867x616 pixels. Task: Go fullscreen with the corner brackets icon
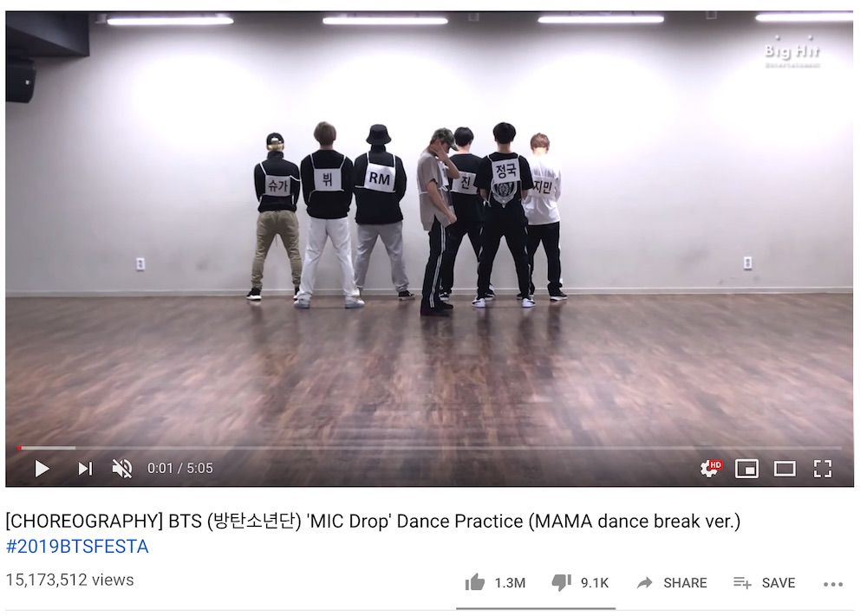pyautogui.click(x=822, y=469)
